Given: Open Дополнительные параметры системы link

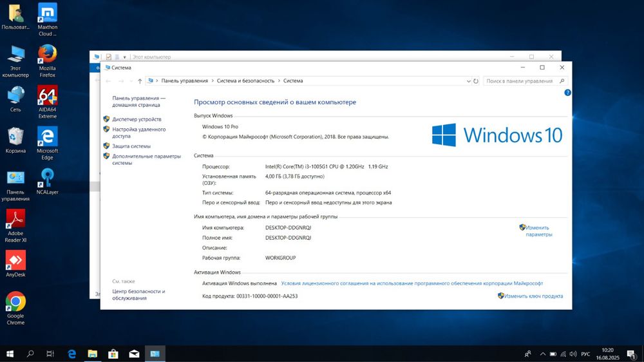Looking at the screenshot, I should 146,160.
